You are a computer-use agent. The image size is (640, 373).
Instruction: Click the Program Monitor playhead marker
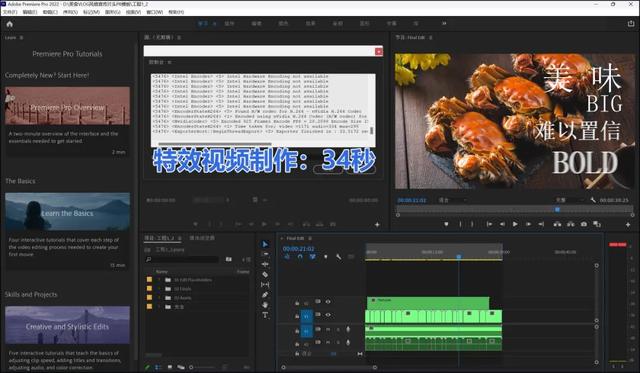click(557, 209)
